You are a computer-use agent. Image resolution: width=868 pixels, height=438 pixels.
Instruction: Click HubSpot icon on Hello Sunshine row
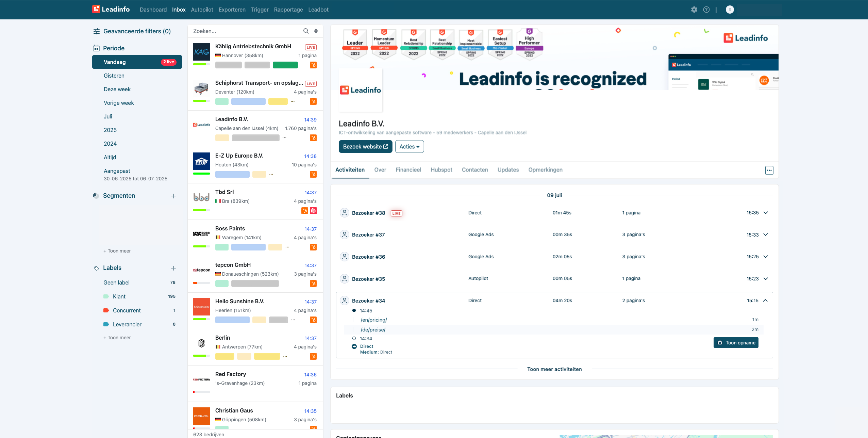pyautogui.click(x=313, y=320)
